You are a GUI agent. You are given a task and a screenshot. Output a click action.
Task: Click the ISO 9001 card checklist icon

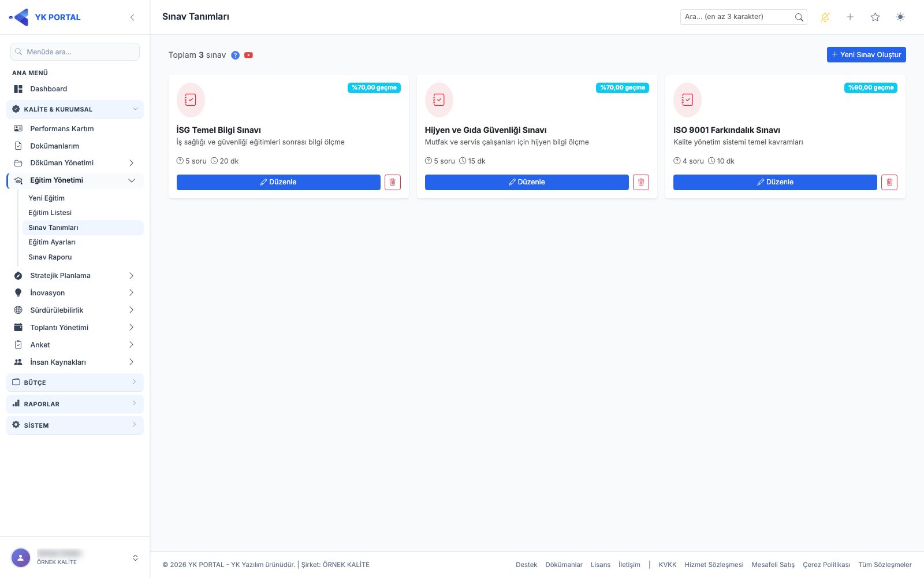pyautogui.click(x=687, y=100)
